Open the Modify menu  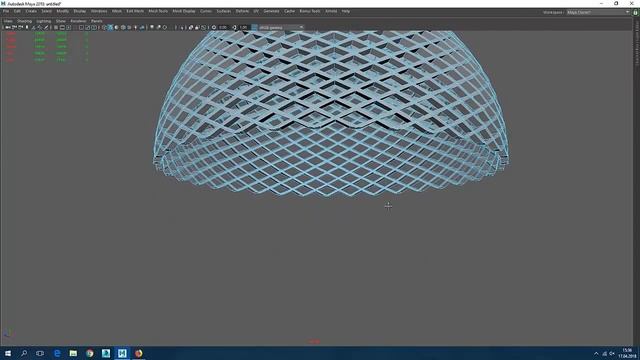(x=62, y=11)
